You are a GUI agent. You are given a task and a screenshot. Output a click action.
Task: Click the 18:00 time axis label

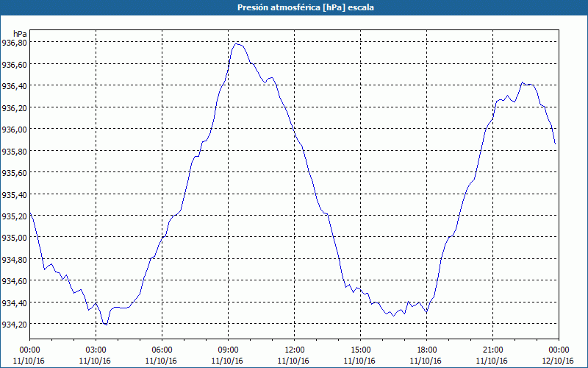coord(427,350)
